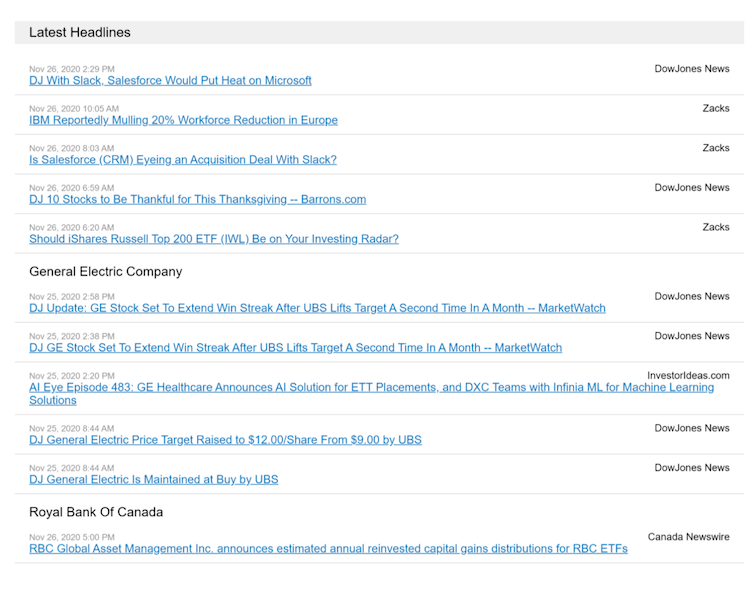750x597 pixels.
Task: View General Electric price target raised to $12.00 story
Action: tap(225, 440)
